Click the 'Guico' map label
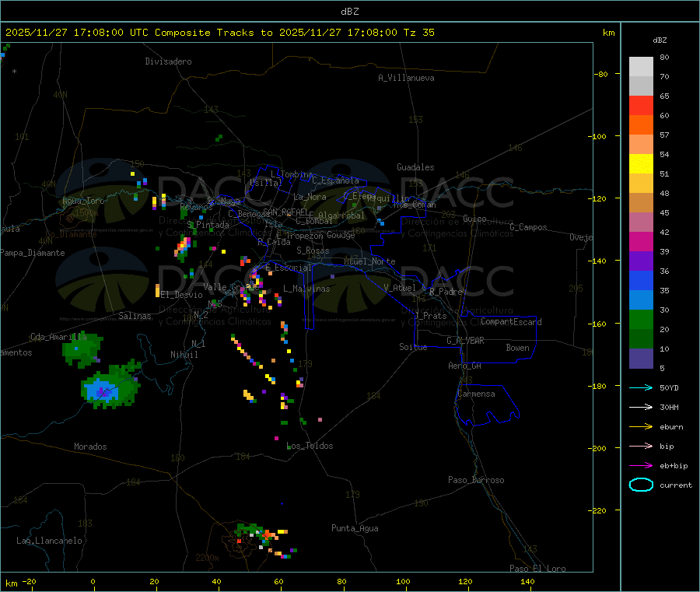Image resolution: width=700 pixels, height=592 pixels. pos(474,219)
